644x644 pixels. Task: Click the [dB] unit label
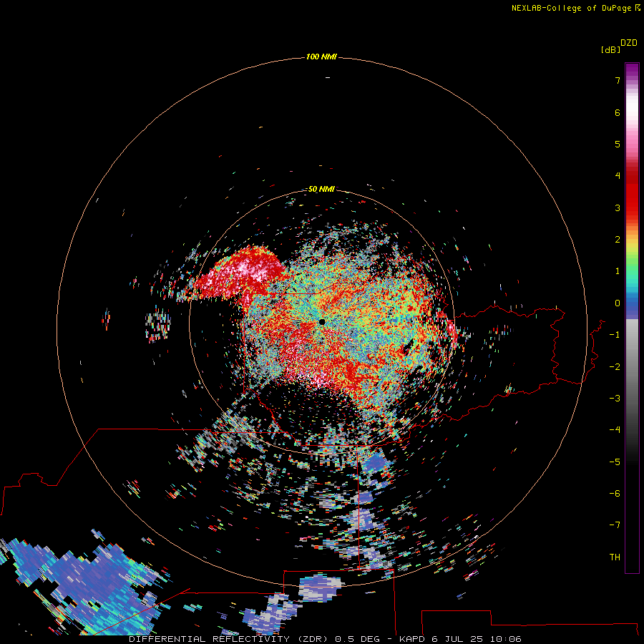[x=611, y=49]
